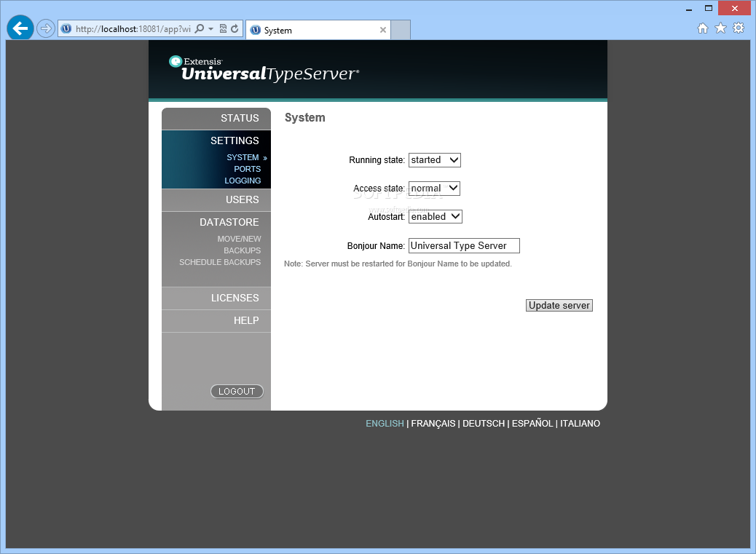Screen dimensions: 756x554
Task: Open SCHEDULE BACKUPS page
Action: [x=220, y=262]
